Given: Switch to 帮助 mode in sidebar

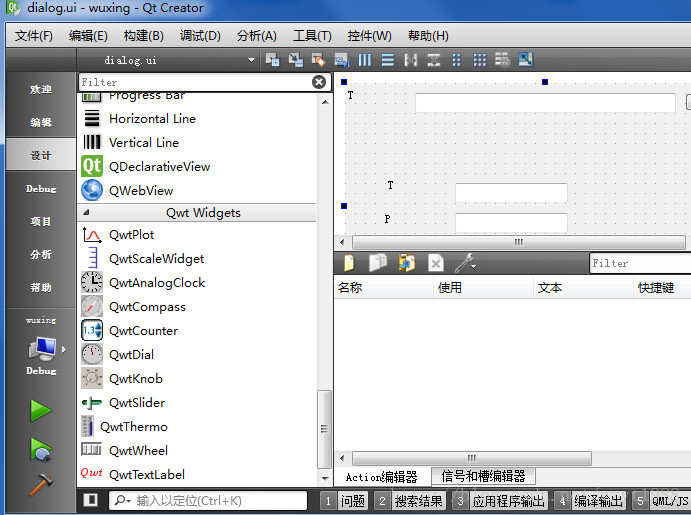Looking at the screenshot, I should click(41, 287).
